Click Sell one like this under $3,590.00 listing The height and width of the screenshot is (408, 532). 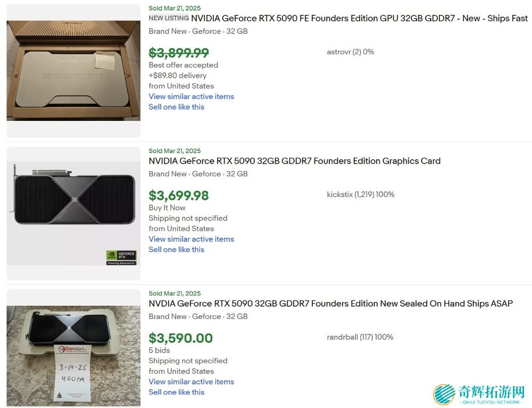click(176, 393)
